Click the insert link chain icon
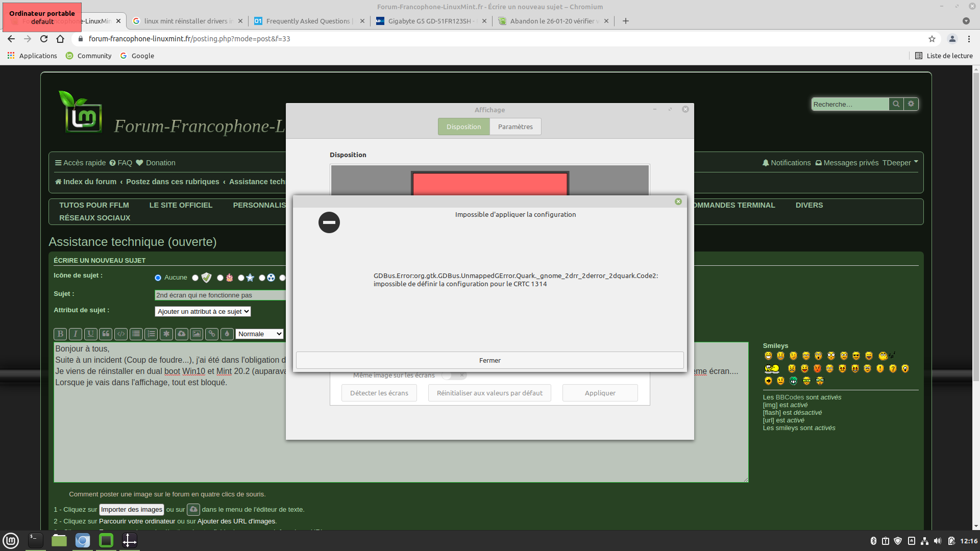The width and height of the screenshot is (980, 551). 212,334
